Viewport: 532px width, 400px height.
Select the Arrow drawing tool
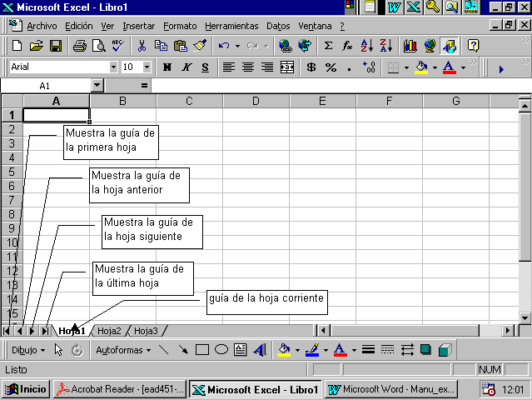pos(183,350)
